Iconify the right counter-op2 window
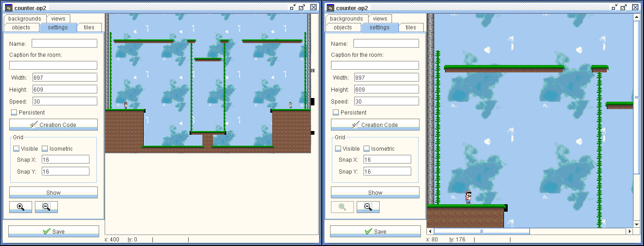This screenshot has width=644, height=246. [615, 7]
